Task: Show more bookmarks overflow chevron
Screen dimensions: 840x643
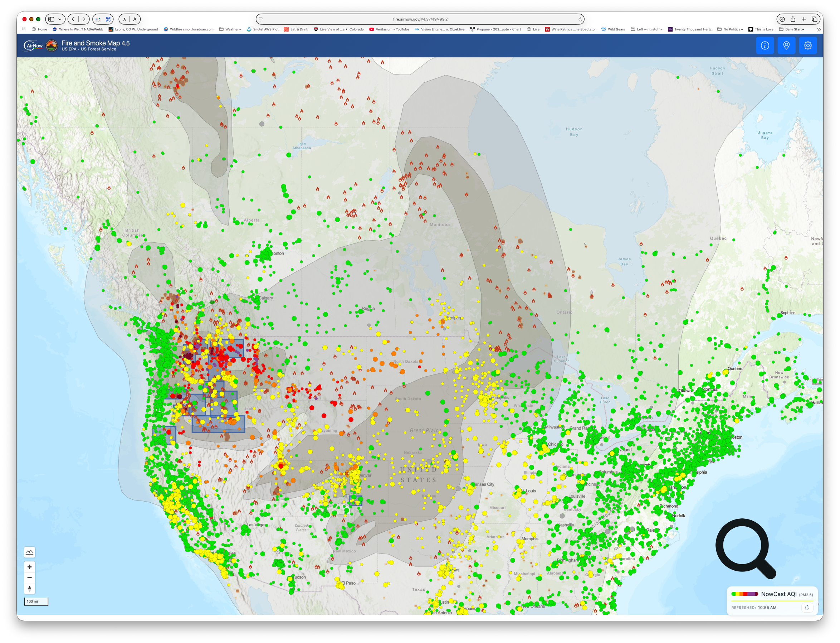Action: [819, 29]
